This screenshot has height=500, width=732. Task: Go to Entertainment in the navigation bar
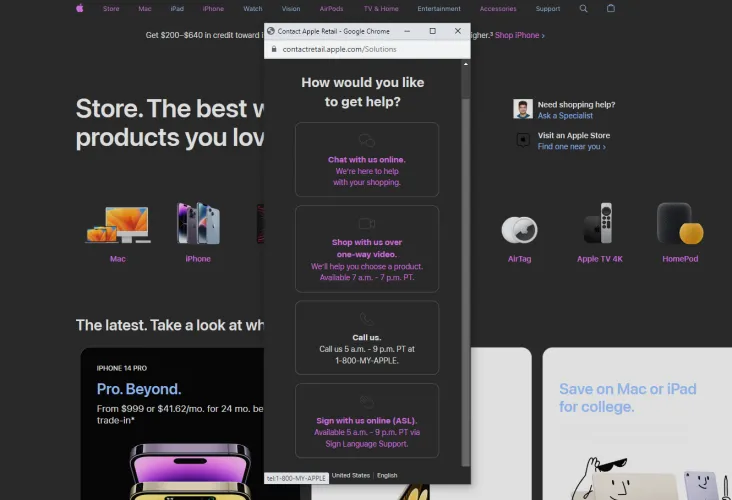pos(439,8)
